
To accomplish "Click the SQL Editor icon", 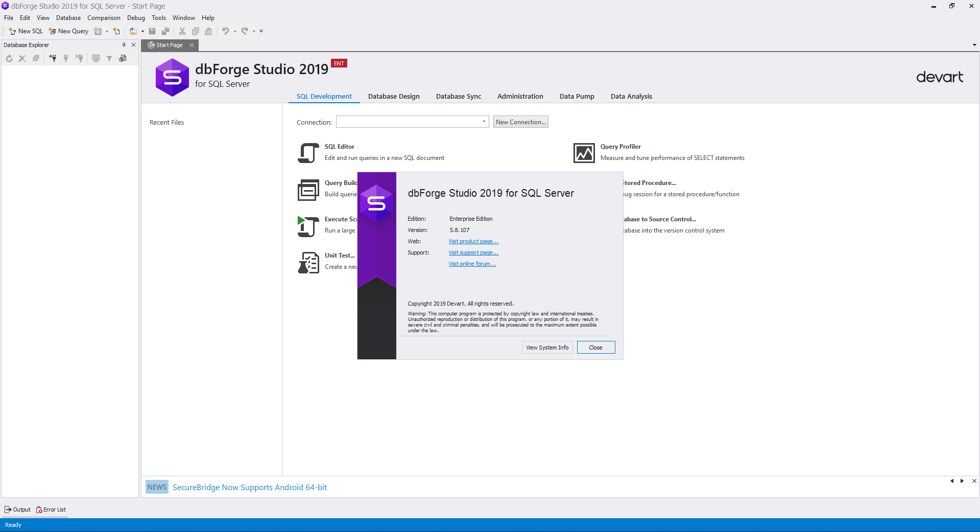I will (x=308, y=153).
